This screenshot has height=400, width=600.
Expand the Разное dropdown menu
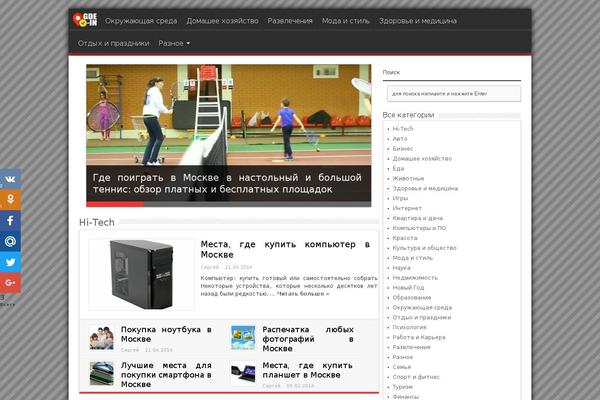(174, 43)
